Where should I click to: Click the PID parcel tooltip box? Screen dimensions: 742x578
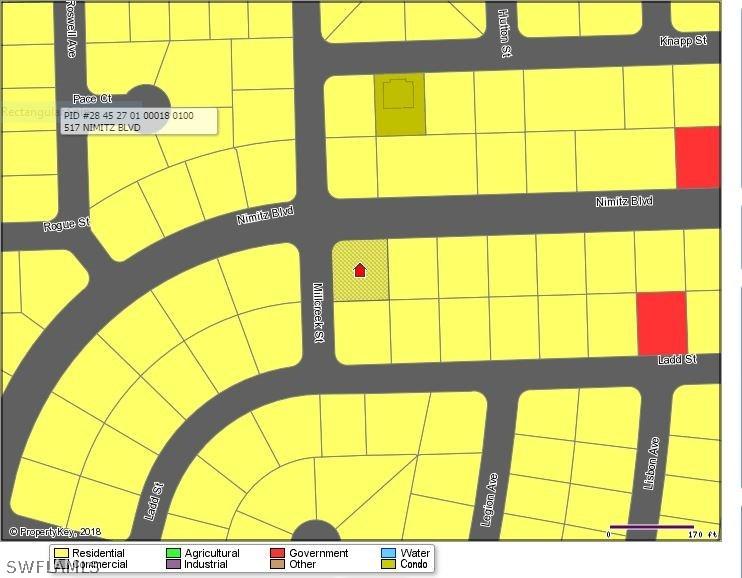click(139, 121)
